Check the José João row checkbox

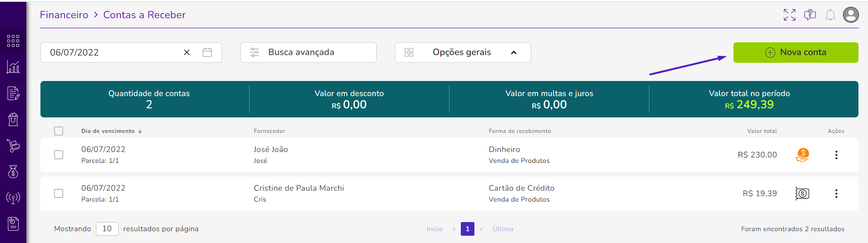(x=59, y=155)
